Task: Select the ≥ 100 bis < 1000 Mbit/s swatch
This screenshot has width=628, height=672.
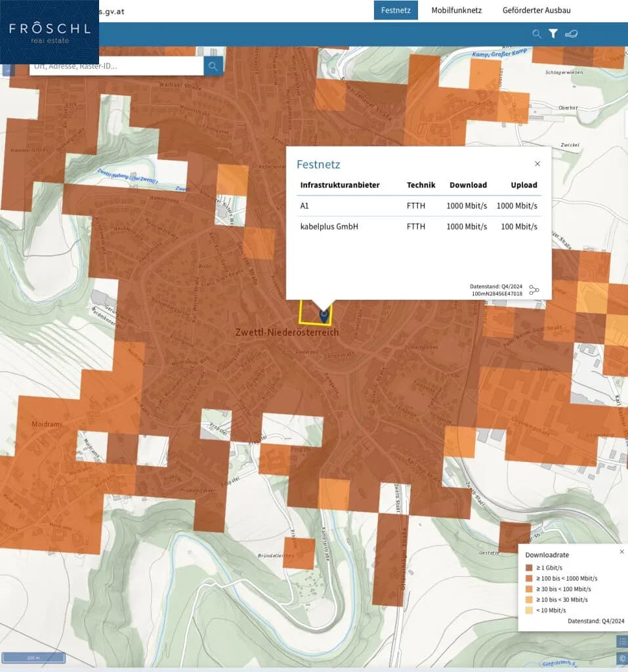Action: [529, 578]
